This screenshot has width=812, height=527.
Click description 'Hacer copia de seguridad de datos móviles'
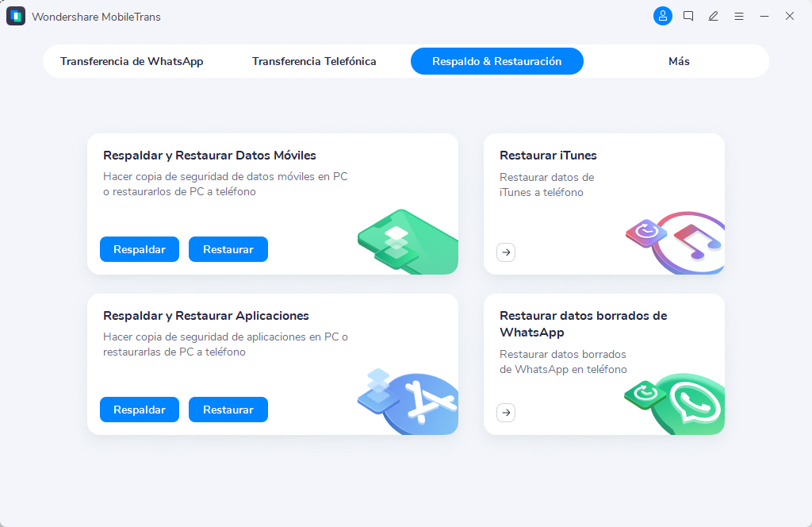(225, 184)
